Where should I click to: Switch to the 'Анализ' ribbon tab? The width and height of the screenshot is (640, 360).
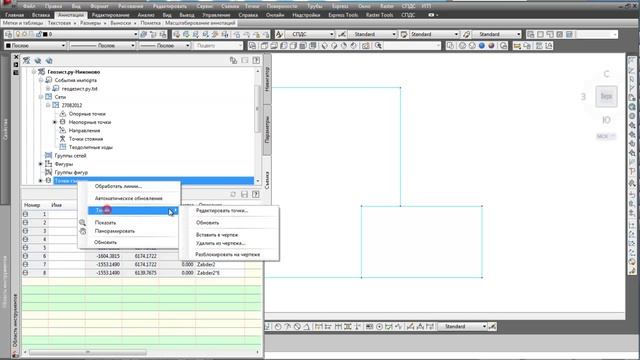[146, 15]
